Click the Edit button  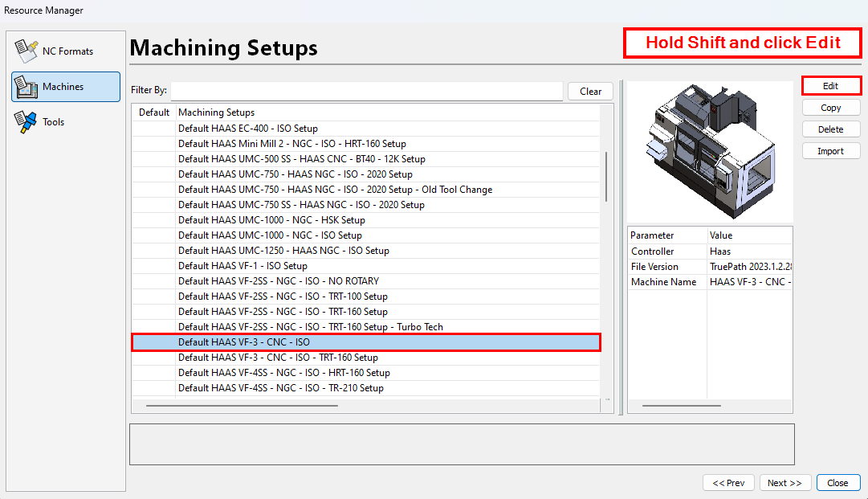[831, 86]
